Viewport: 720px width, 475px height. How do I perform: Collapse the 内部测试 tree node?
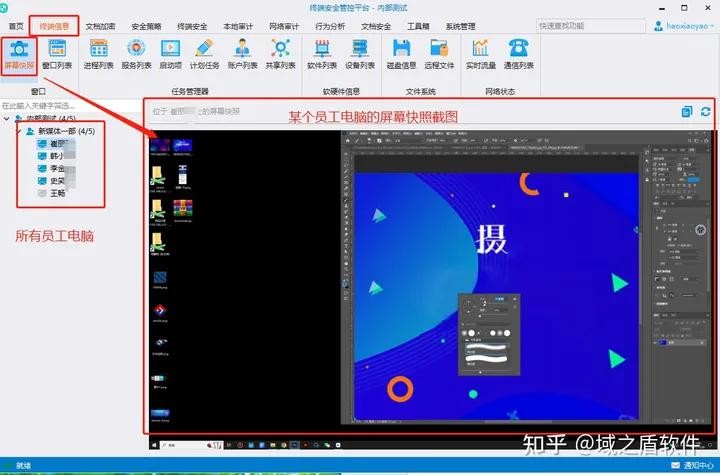point(5,119)
